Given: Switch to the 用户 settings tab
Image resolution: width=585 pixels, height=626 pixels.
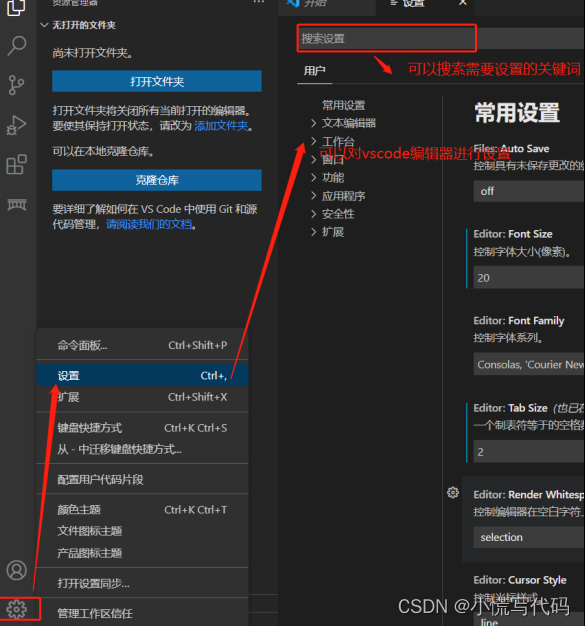Looking at the screenshot, I should click(314, 71).
